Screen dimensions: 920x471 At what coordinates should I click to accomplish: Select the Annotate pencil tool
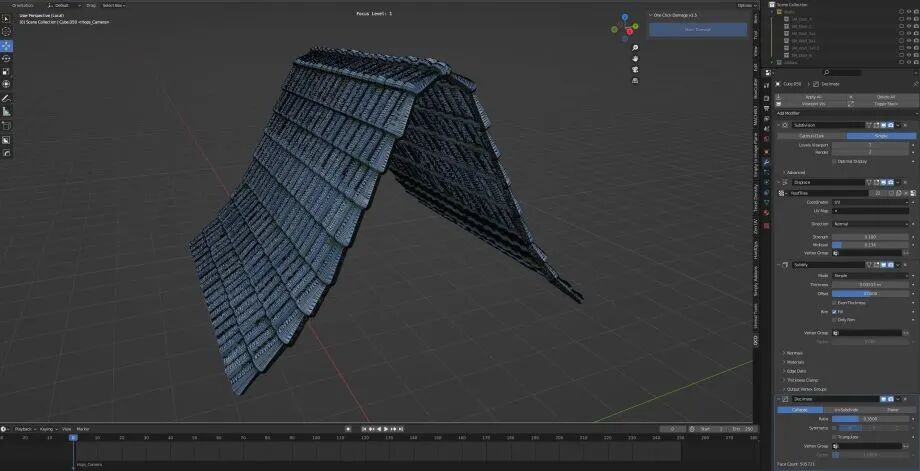point(6,99)
